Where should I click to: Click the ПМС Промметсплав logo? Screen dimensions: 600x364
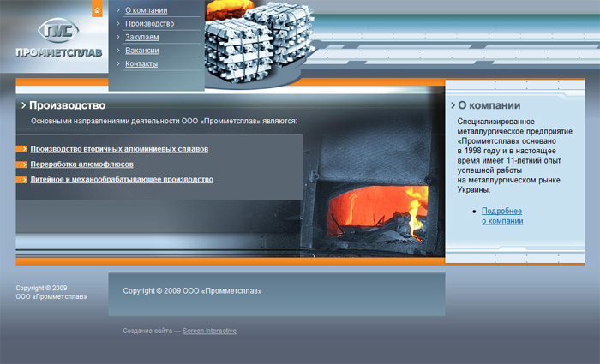pyautogui.click(x=58, y=38)
